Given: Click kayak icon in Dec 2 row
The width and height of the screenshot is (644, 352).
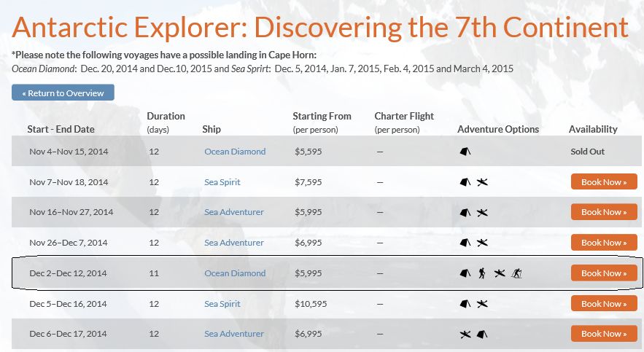Looking at the screenshot, I should coord(500,273).
